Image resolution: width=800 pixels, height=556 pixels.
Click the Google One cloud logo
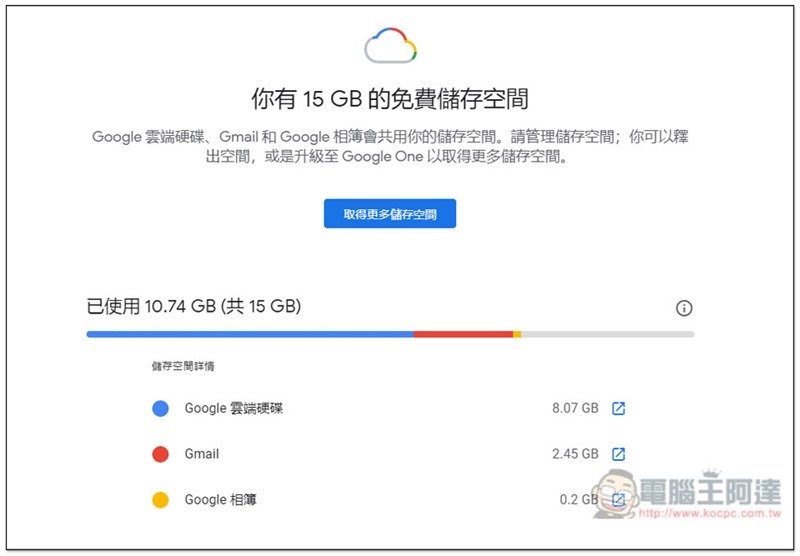tap(391, 45)
